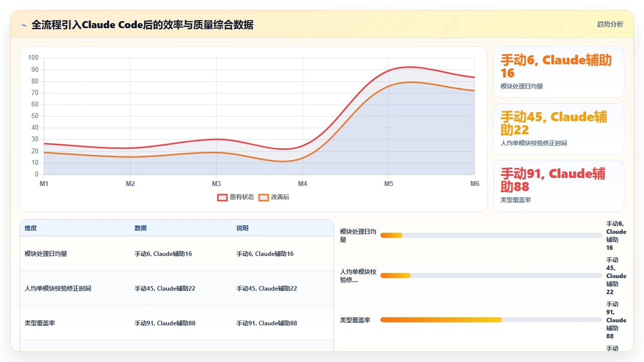
Task: Click the truncated 人均单模块校验修… progress bar label
Action: 358,276
